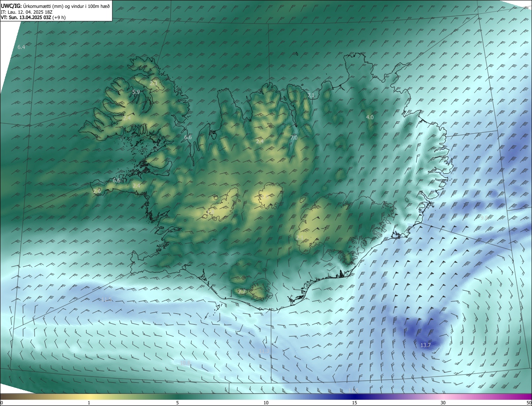
Task: Select the 2.4 value in the southern Westfjords
Action: tap(127, 118)
